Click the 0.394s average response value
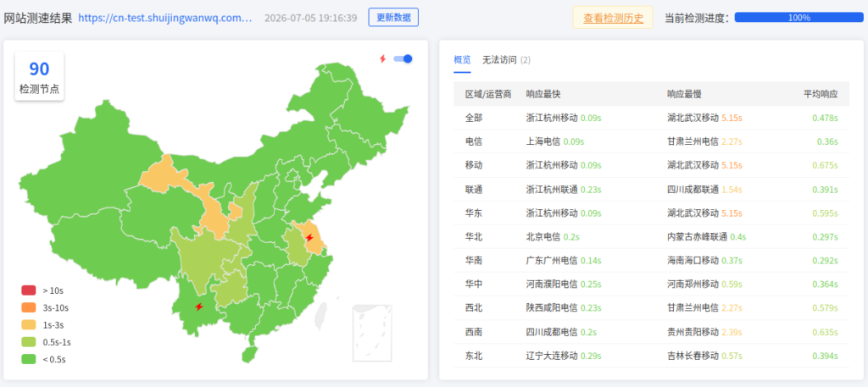Screen dimensions: 868x387 pyautogui.click(x=826, y=356)
